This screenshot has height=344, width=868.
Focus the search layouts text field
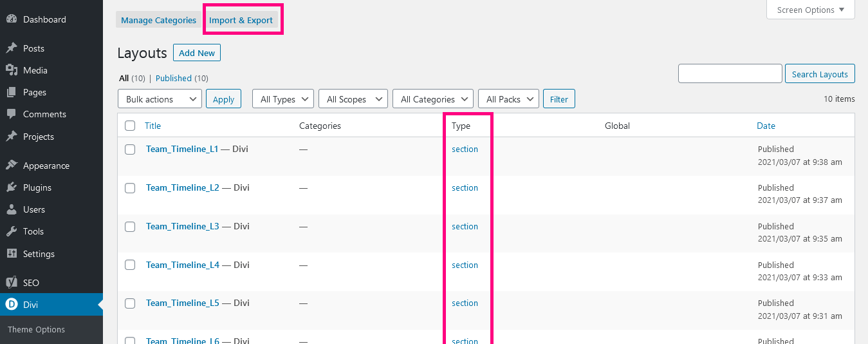[x=730, y=73]
